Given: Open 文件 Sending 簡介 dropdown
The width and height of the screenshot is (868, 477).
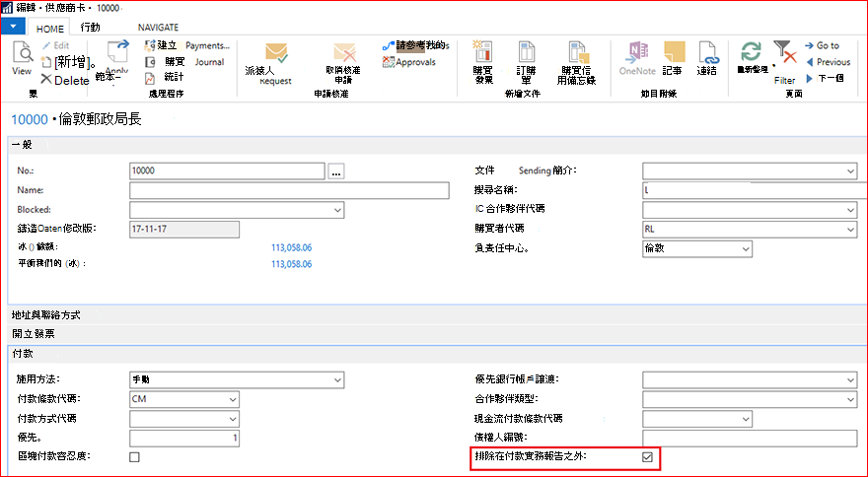Looking at the screenshot, I should coord(851,170).
